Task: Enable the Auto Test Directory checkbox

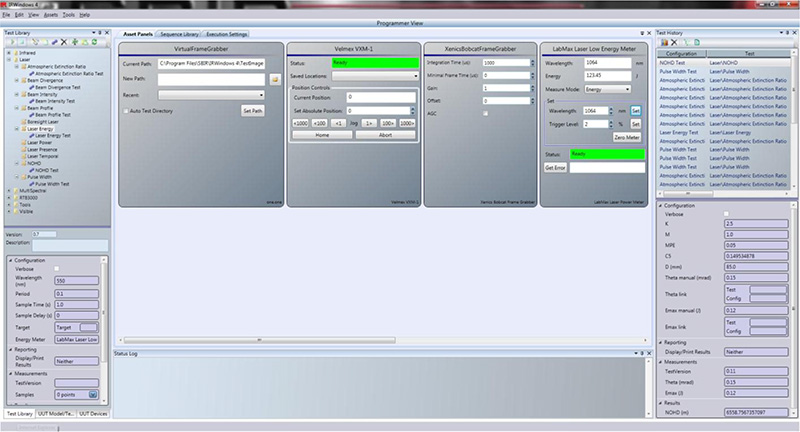Action: 126,110
